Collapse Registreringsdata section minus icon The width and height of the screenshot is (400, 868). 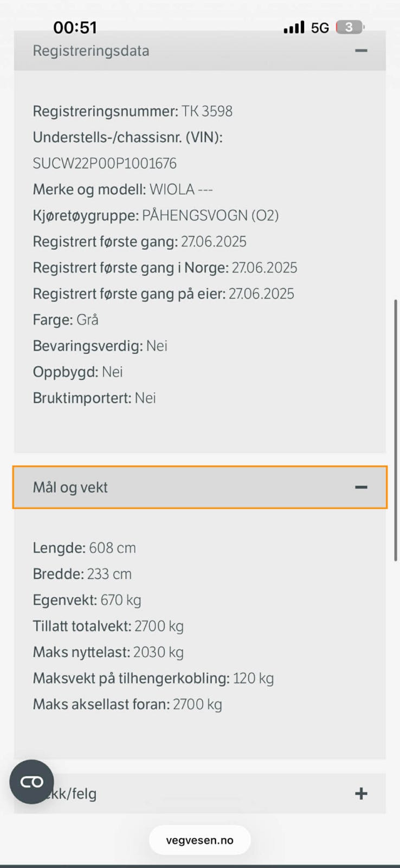pos(361,50)
